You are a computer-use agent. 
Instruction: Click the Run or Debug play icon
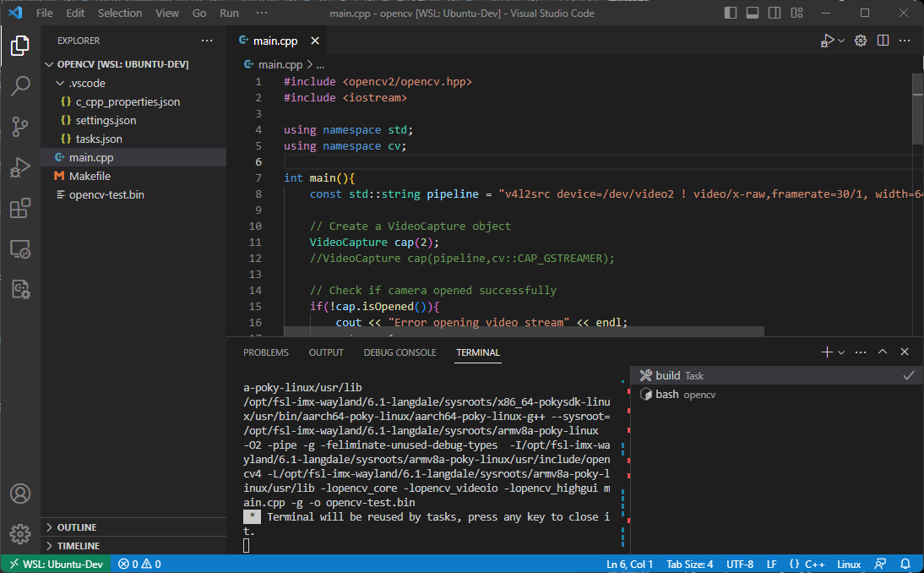[x=827, y=41]
